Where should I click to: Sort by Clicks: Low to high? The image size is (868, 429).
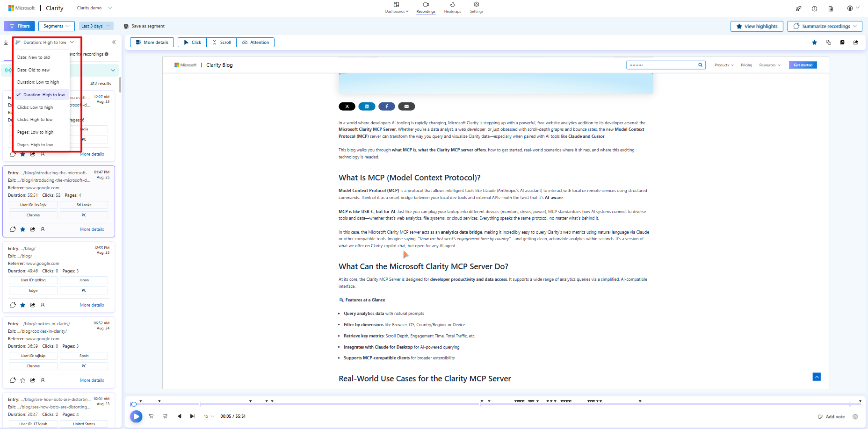(x=42, y=107)
